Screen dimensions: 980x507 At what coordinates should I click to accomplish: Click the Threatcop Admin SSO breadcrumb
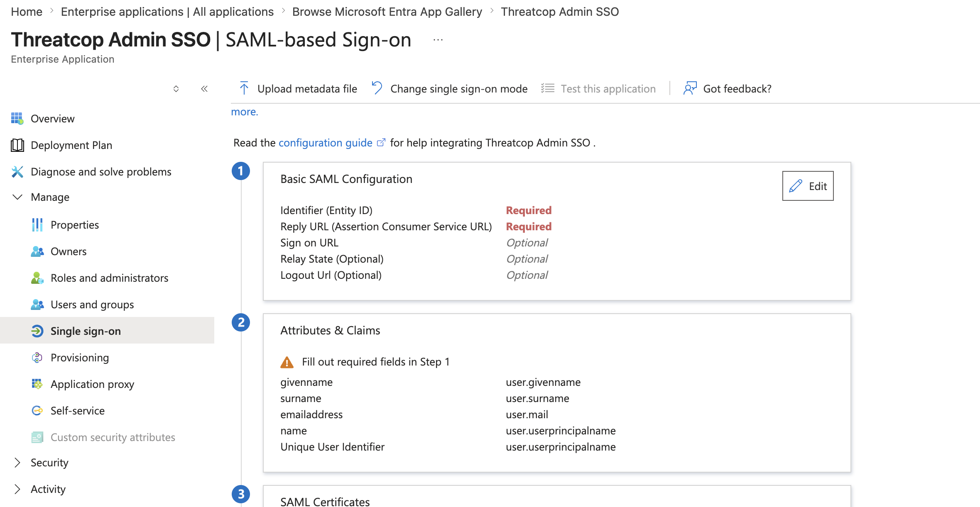560,12
